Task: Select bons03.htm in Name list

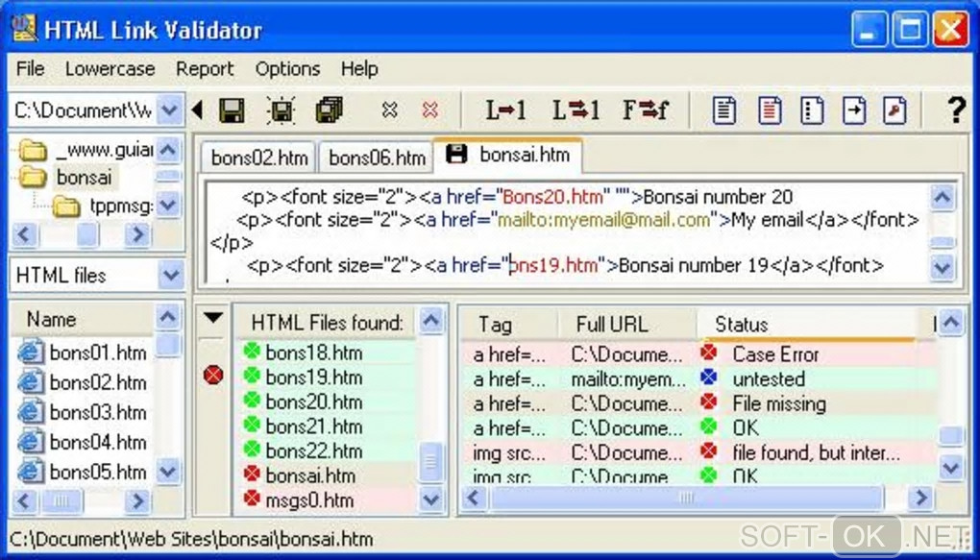Action: click(x=82, y=412)
